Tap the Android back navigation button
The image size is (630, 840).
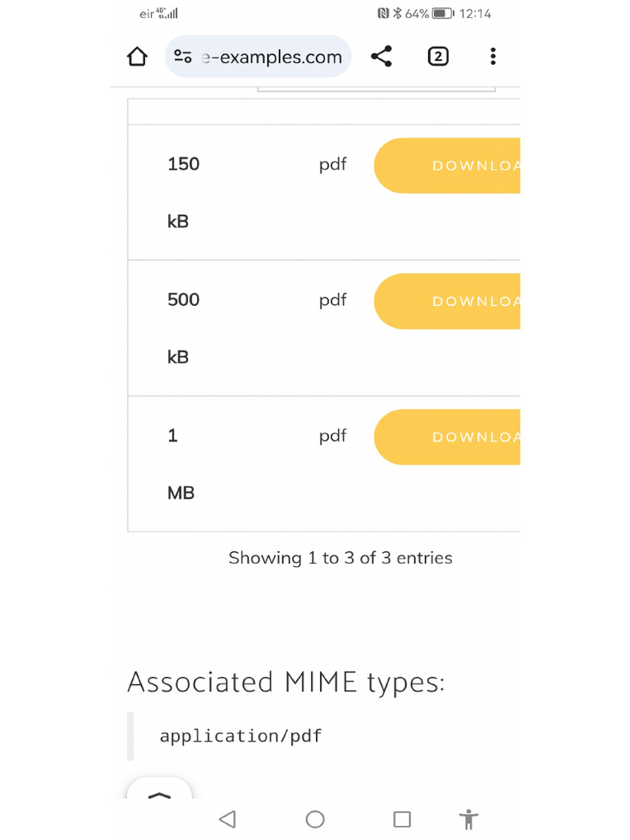(228, 819)
